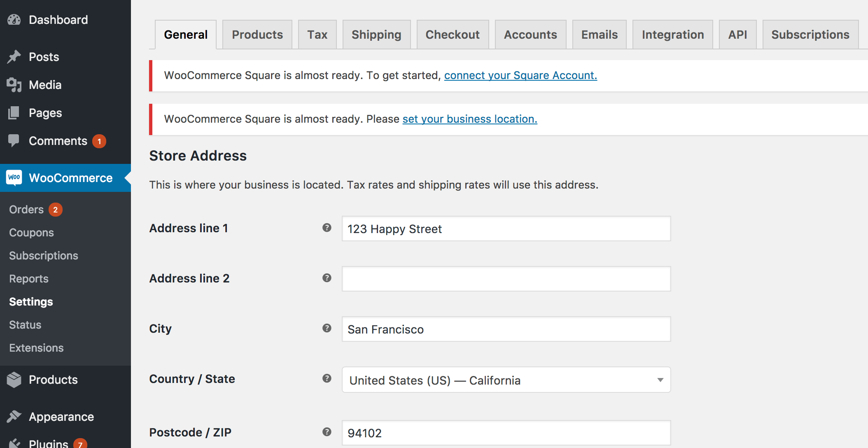Follow the connect your Square Account link
The height and width of the screenshot is (448, 868).
[520, 75]
